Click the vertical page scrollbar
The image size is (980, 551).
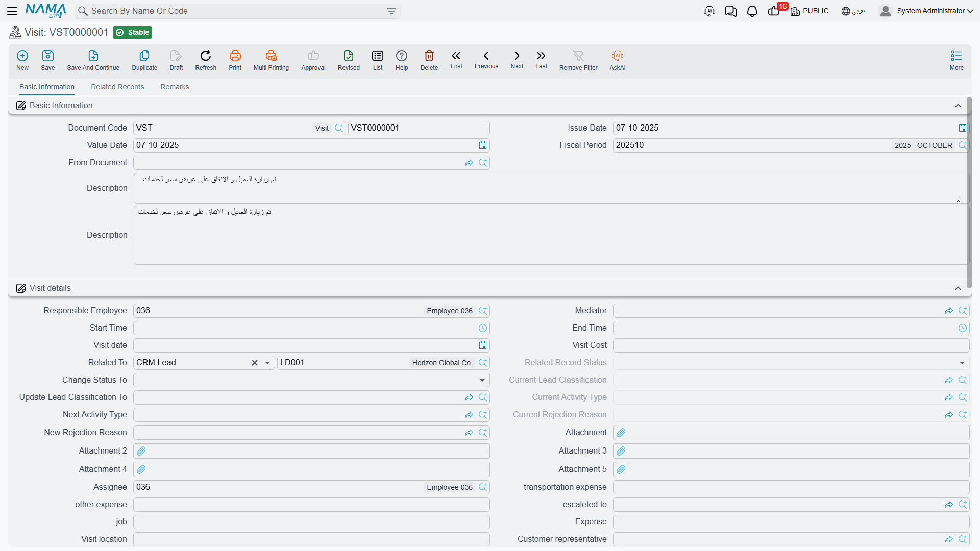point(969,194)
